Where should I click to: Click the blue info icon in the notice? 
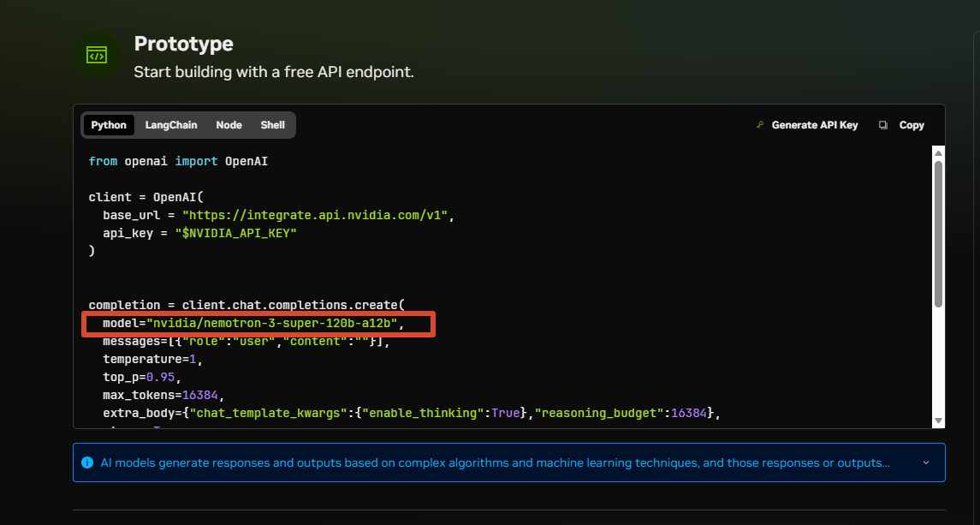pyautogui.click(x=87, y=463)
